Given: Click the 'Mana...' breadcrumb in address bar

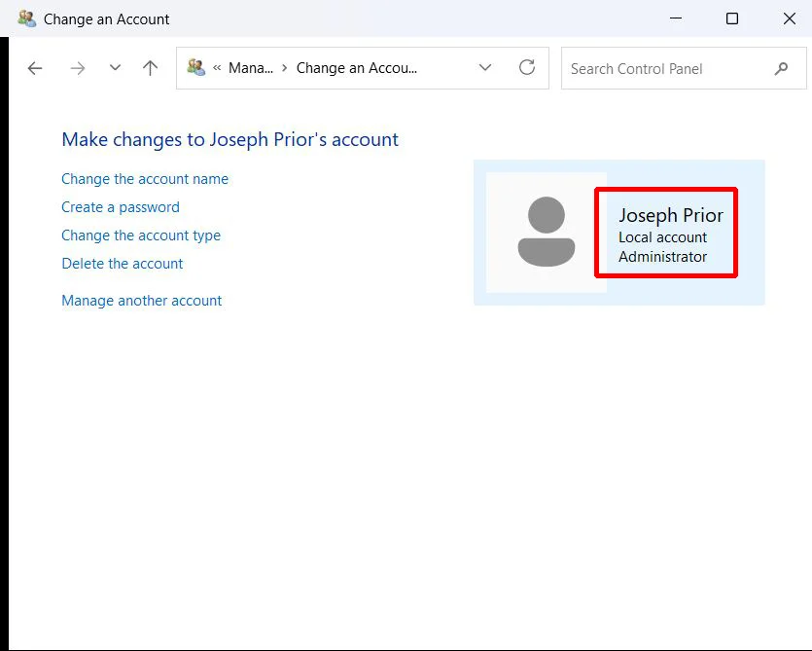Looking at the screenshot, I should point(251,68).
